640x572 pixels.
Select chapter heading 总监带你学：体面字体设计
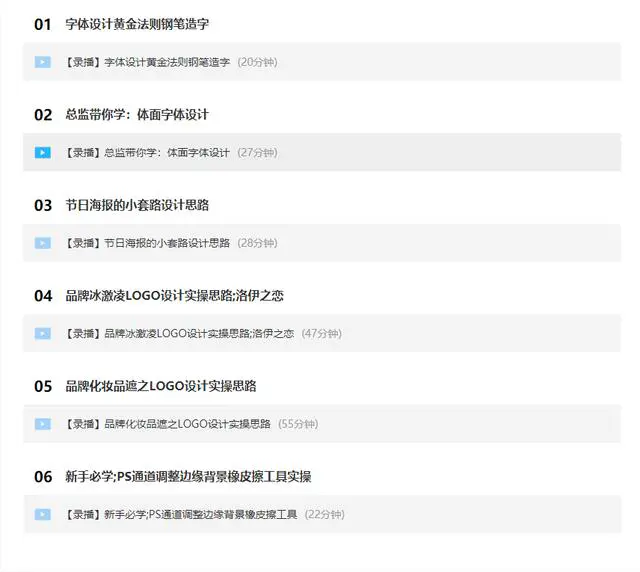click(137, 115)
